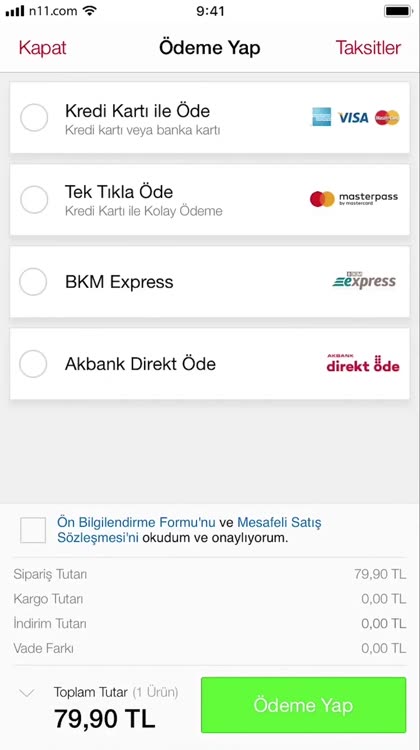Open the Mesafeli Satış Sözleşmesi'ni link
Viewport: 420px width, 750px height.
pyautogui.click(x=189, y=530)
